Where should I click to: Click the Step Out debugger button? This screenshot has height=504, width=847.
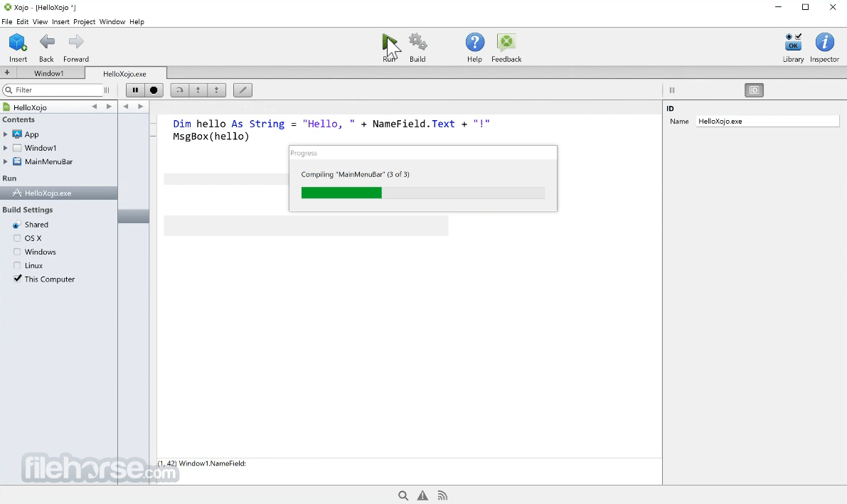[x=217, y=90]
